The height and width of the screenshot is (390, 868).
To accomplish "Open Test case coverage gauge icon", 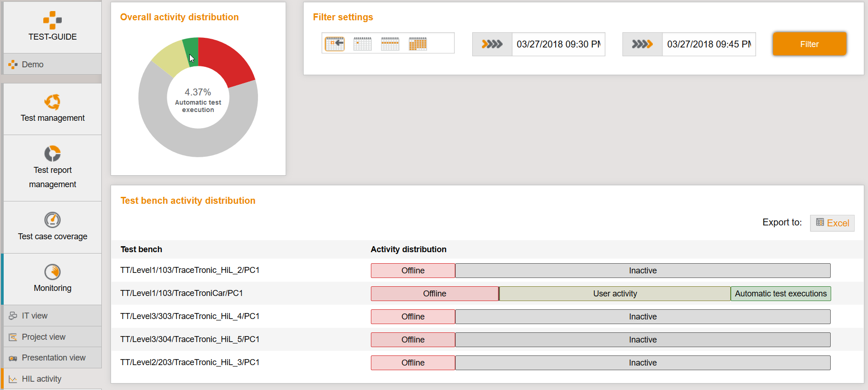I will coord(53,220).
